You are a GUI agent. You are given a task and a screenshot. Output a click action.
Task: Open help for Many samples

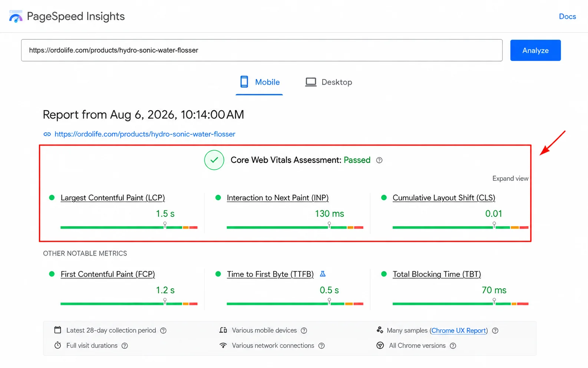coord(495,331)
